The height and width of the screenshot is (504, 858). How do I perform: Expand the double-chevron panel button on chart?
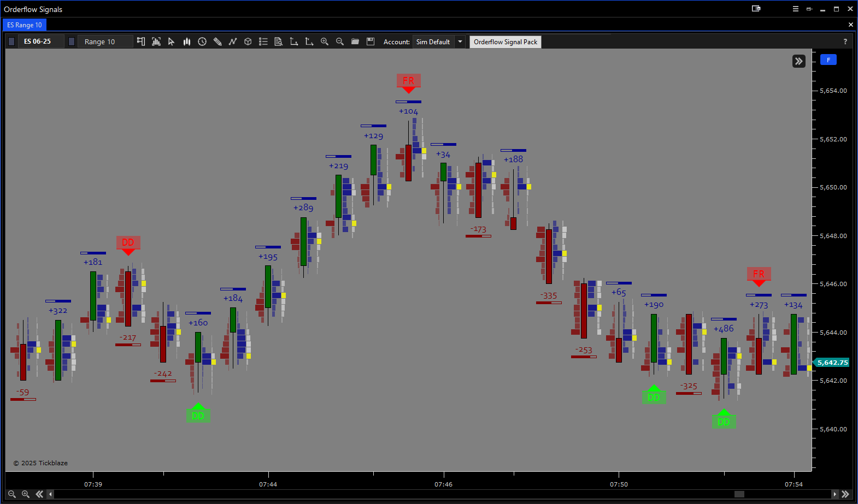(x=799, y=61)
